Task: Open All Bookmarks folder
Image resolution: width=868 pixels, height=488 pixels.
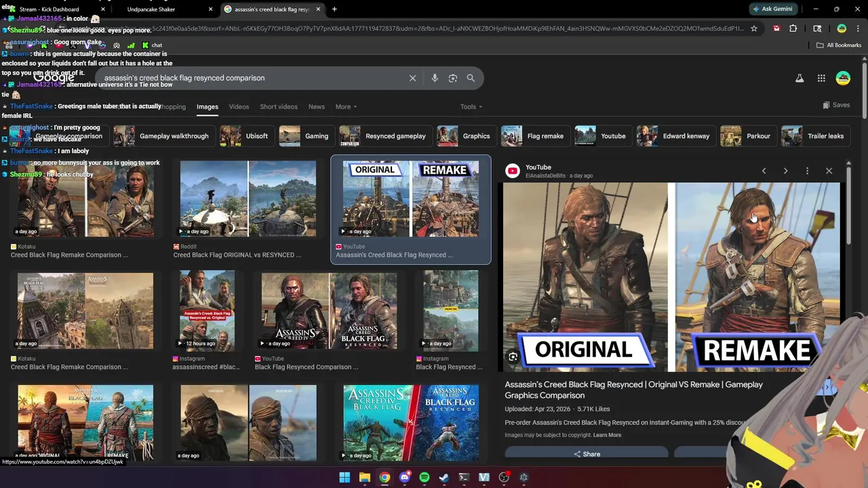Action: point(839,45)
